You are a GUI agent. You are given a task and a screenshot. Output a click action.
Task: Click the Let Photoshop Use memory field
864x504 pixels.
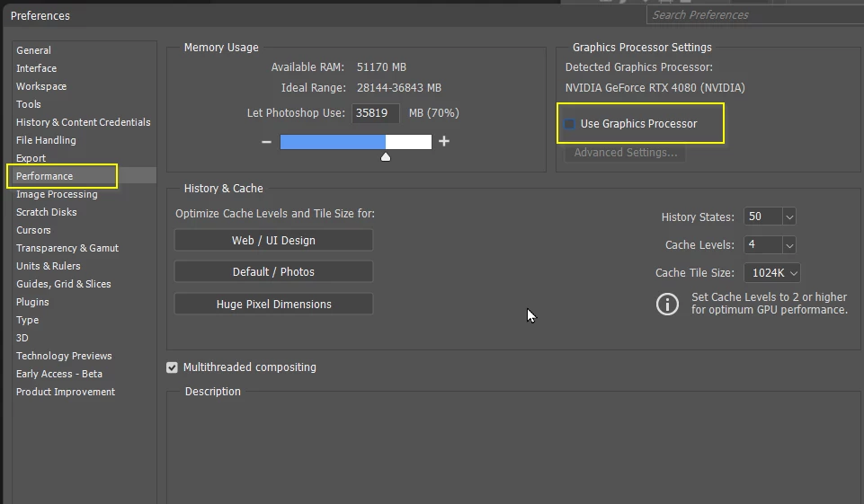(x=376, y=113)
